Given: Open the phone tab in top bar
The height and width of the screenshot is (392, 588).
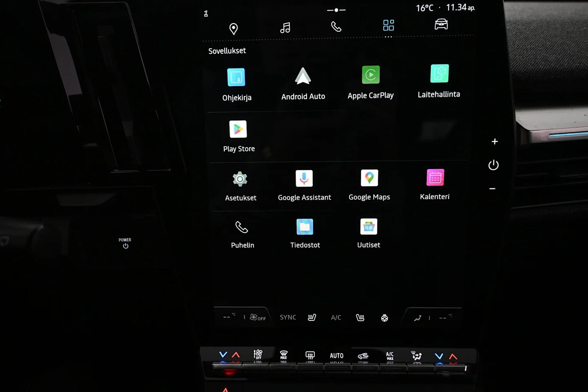Looking at the screenshot, I should (336, 27).
